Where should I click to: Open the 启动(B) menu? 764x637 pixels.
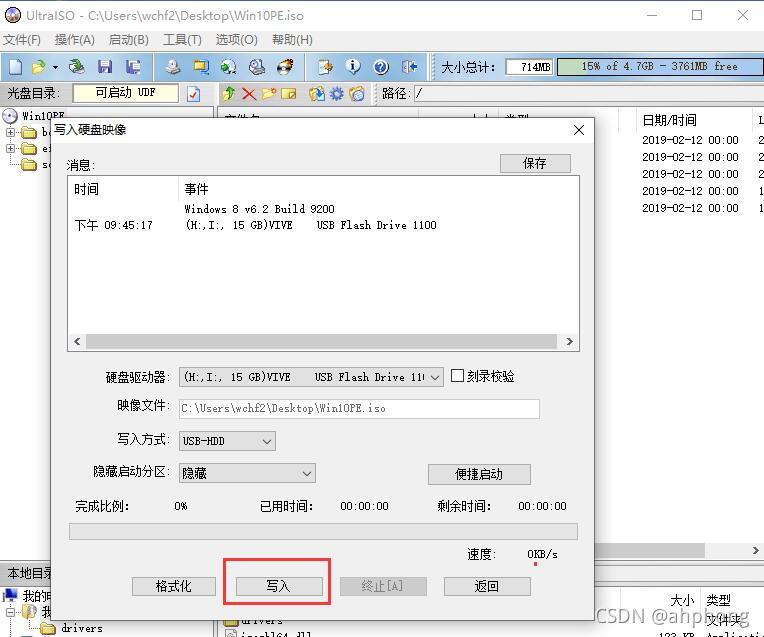(129, 39)
